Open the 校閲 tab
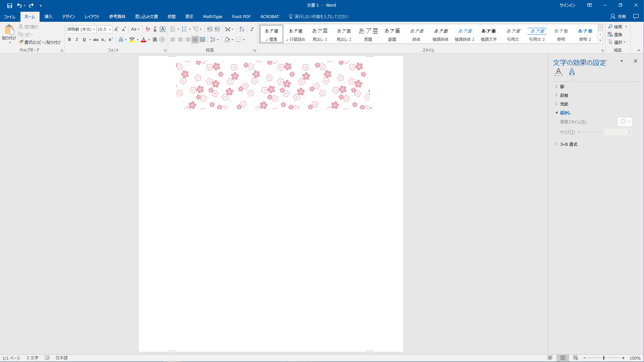 point(172,16)
